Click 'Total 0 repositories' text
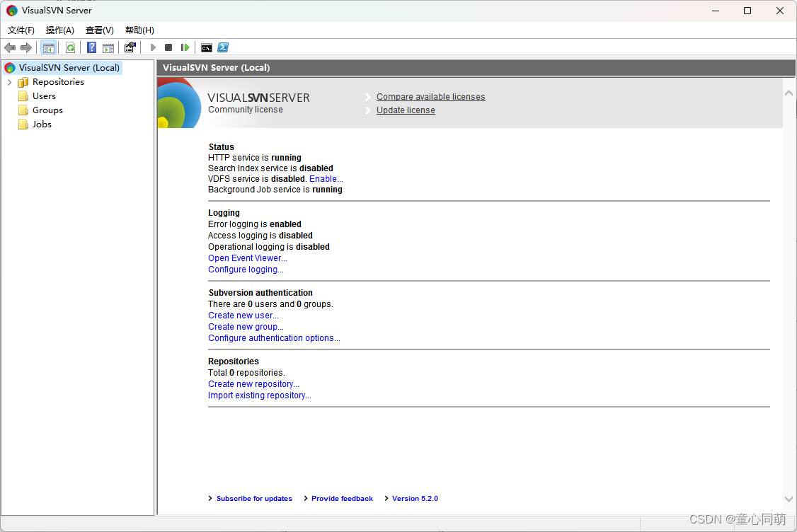Screen dimensions: 797x532 click(x=246, y=372)
